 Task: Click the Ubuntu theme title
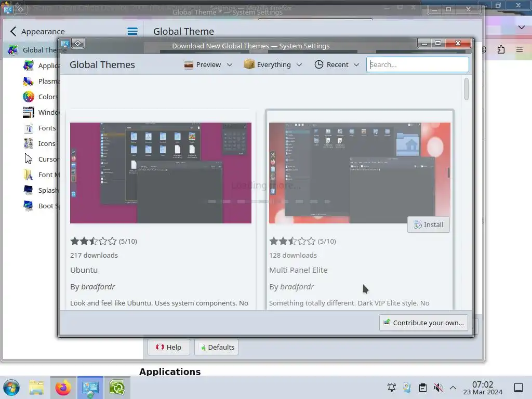84,270
